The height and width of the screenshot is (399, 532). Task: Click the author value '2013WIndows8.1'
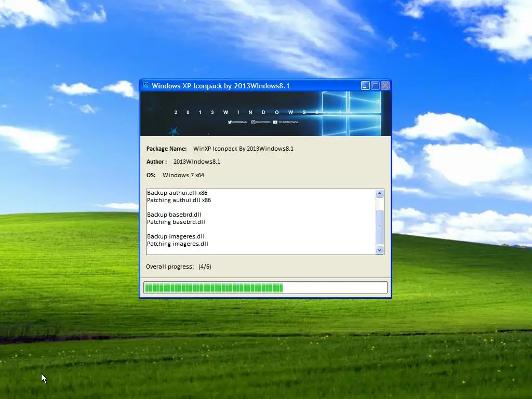[x=197, y=162]
